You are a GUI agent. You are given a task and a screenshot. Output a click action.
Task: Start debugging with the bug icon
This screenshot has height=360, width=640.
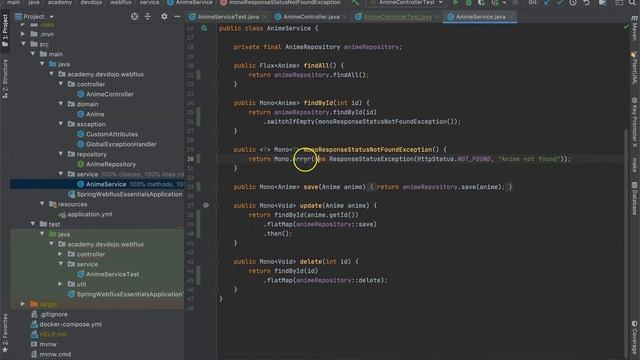point(469,3)
